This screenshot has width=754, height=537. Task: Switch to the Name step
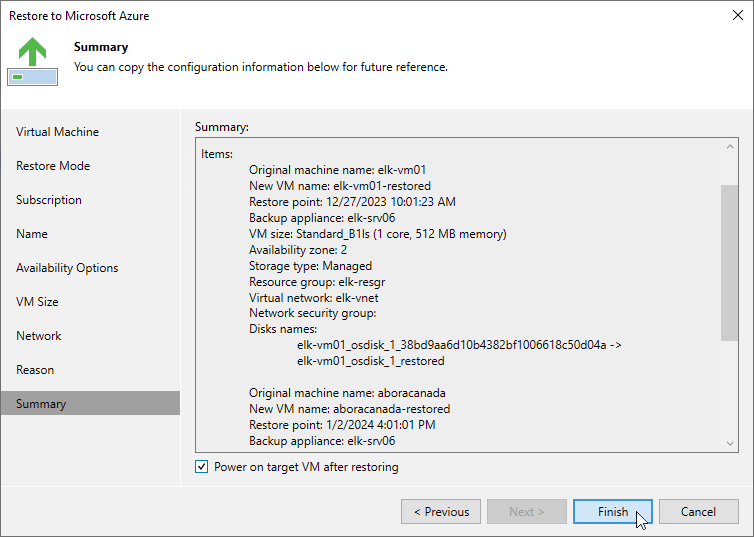32,234
